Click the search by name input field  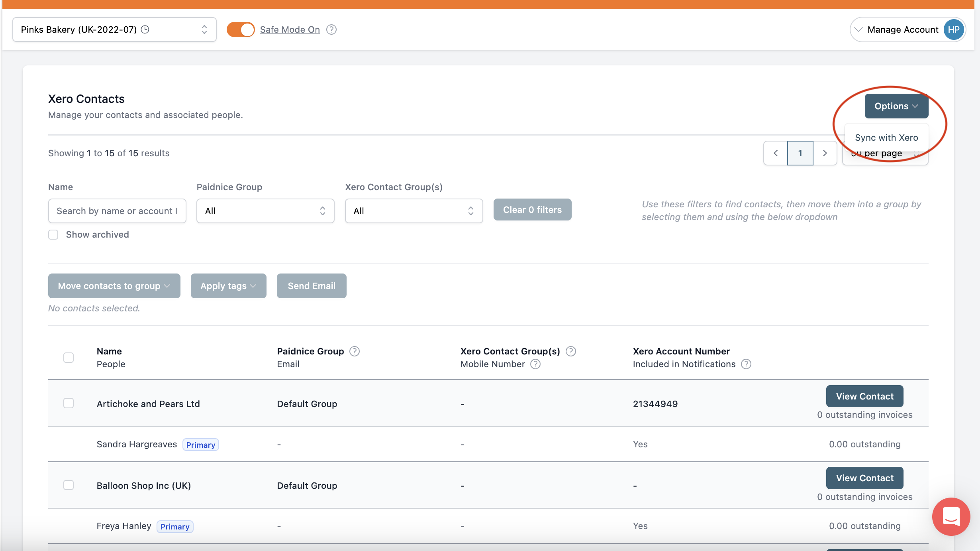coord(117,211)
